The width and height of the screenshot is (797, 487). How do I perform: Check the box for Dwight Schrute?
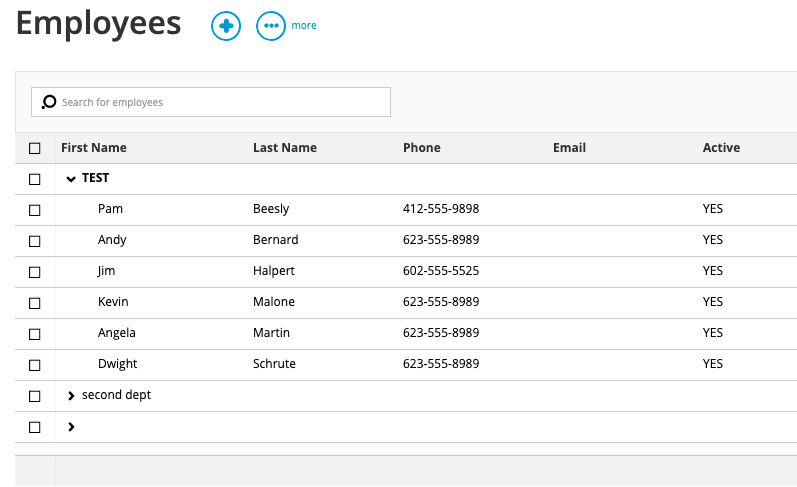click(x=35, y=365)
